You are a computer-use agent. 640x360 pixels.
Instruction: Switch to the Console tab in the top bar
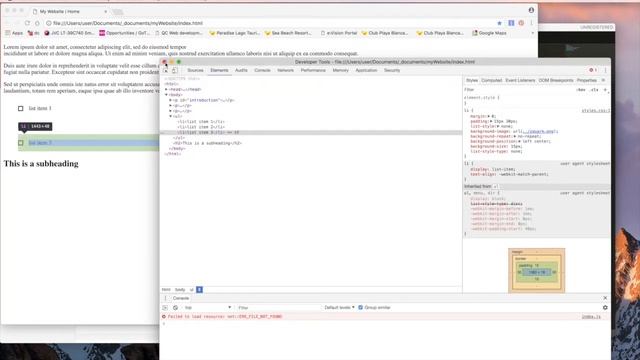[262, 70]
